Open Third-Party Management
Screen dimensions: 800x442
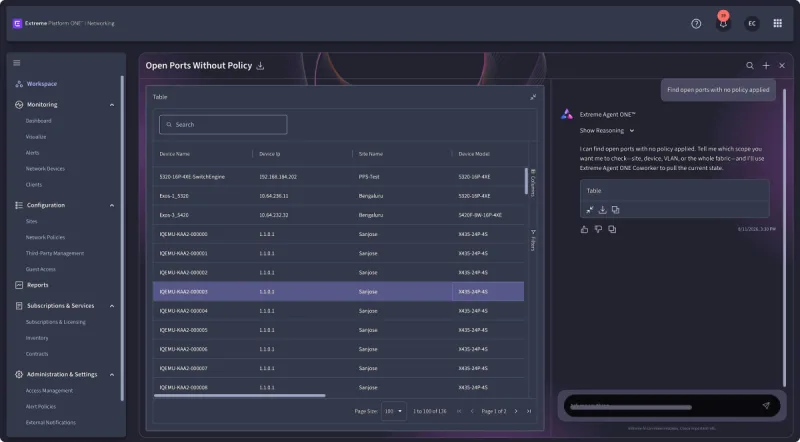pyautogui.click(x=55, y=253)
